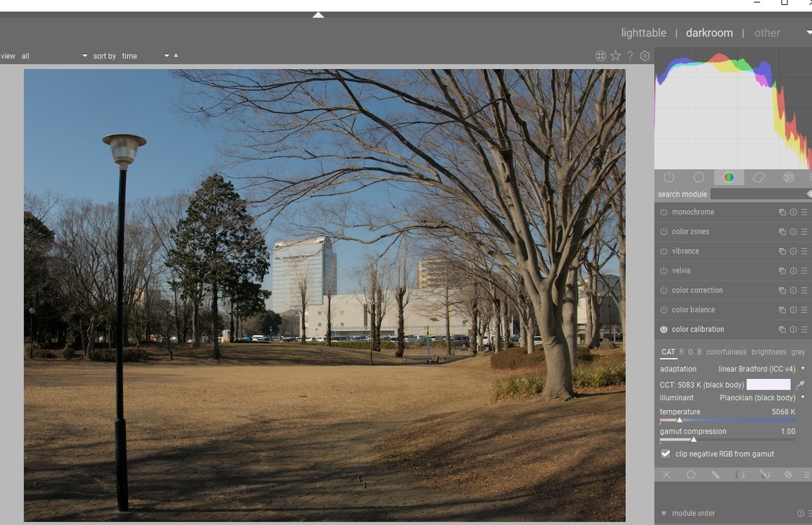Image resolution: width=812 pixels, height=525 pixels.
Task: Open the active modules group with power icon
Action: (x=669, y=177)
